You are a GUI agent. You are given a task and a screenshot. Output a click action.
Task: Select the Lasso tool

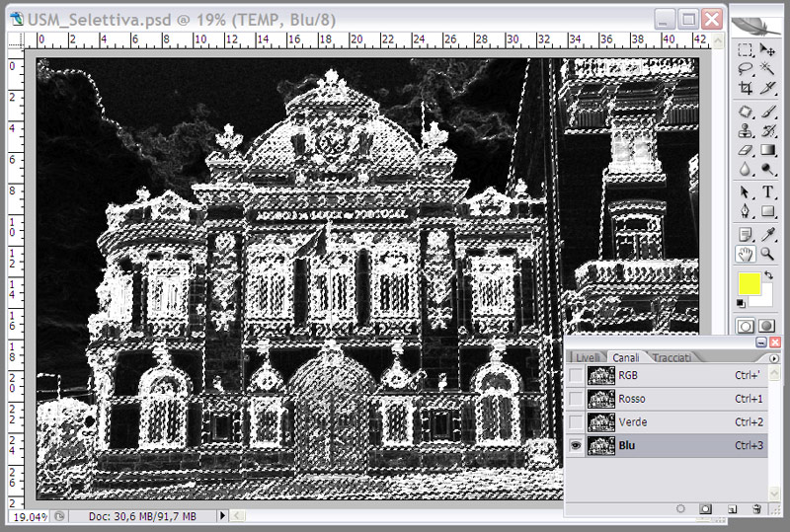click(x=747, y=69)
